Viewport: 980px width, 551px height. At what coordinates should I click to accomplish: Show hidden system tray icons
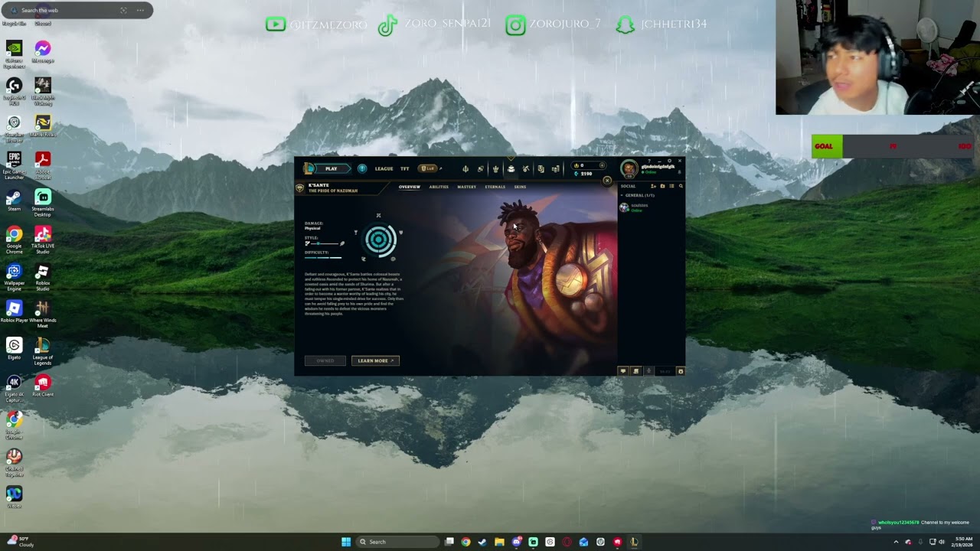pos(896,542)
